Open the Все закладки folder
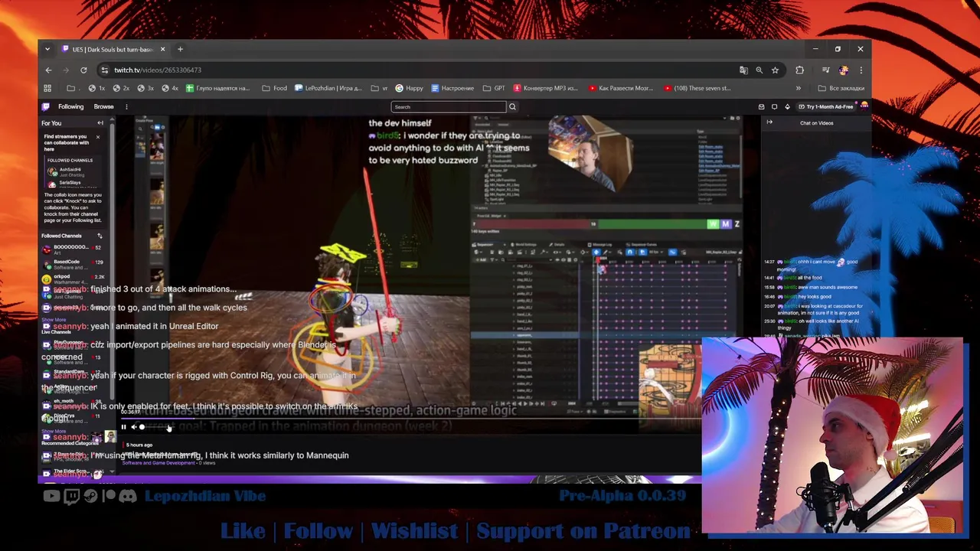 click(x=841, y=88)
